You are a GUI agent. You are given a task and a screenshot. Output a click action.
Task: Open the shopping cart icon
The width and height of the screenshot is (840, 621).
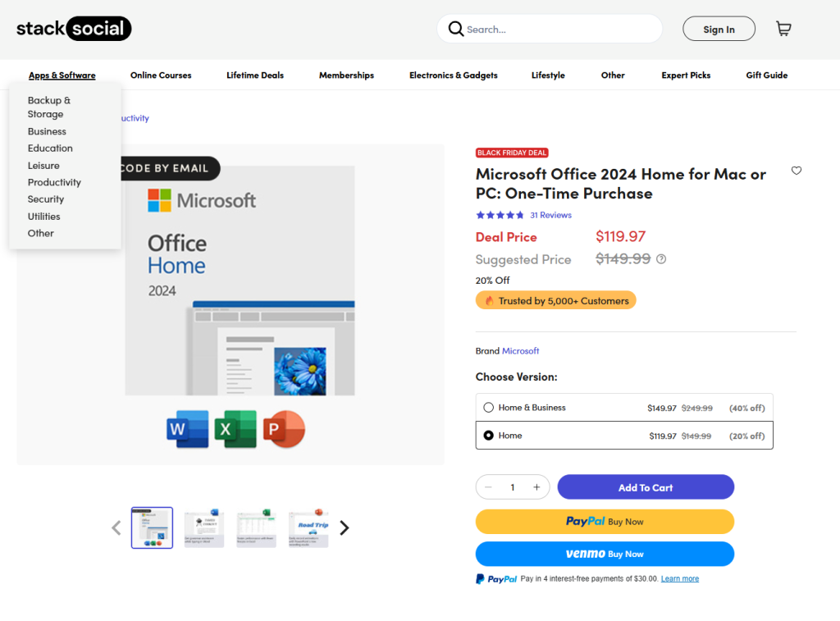point(783,30)
